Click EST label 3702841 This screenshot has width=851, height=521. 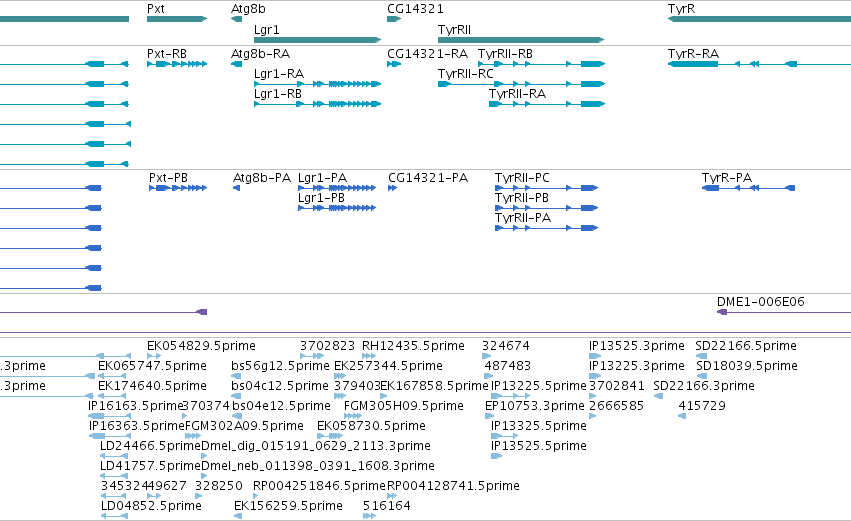(x=617, y=386)
